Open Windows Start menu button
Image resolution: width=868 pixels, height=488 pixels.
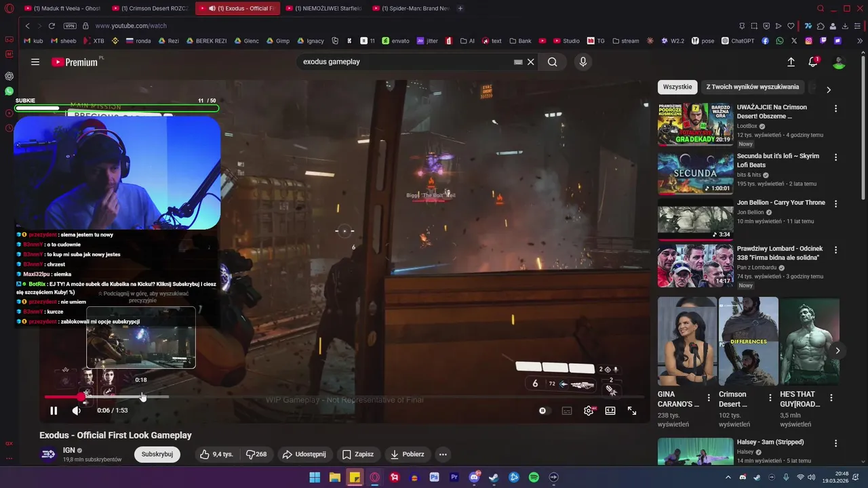point(315,477)
